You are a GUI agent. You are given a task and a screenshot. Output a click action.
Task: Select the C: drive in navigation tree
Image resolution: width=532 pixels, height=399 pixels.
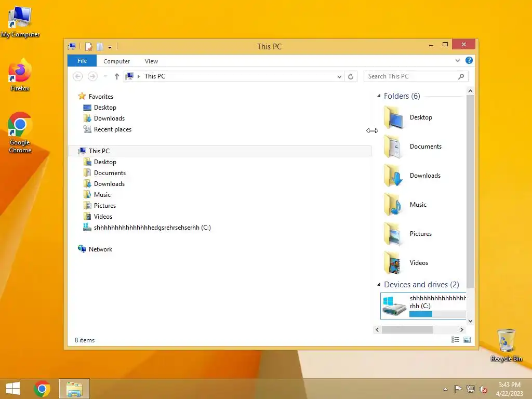pos(152,228)
